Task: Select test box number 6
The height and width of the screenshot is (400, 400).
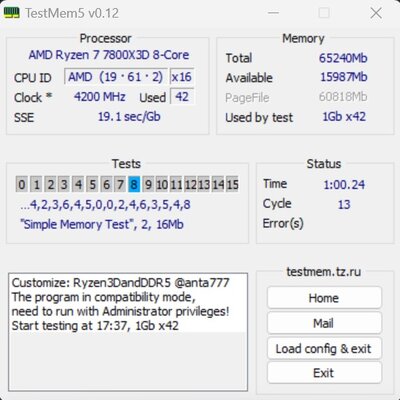Action: pyautogui.click(x=106, y=184)
